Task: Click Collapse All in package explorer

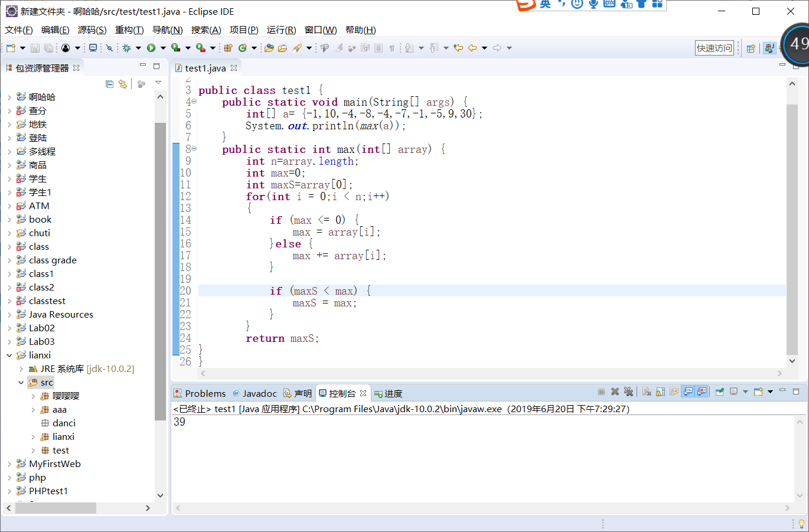Action: click(x=109, y=84)
